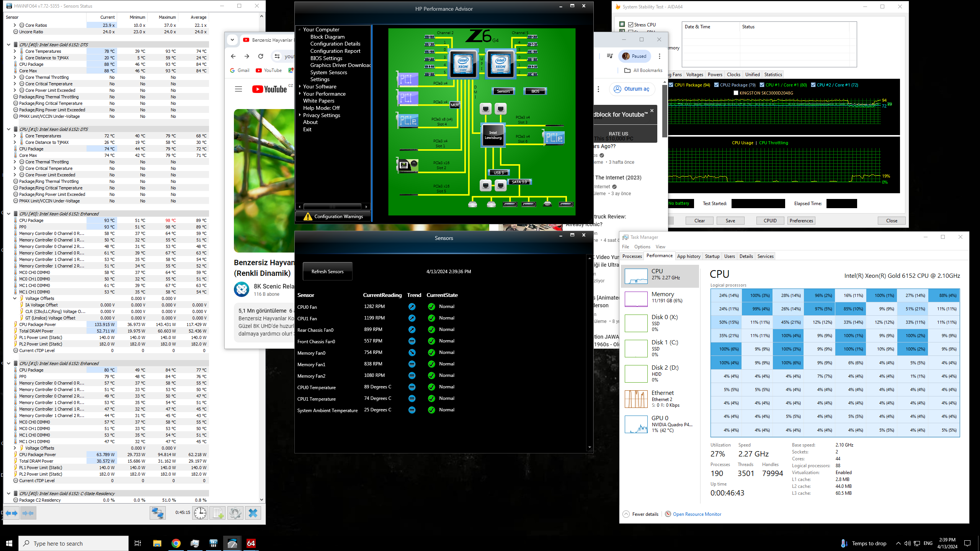
Task: Select Memory panel in Task Manager sidebar
Action: [x=660, y=298]
